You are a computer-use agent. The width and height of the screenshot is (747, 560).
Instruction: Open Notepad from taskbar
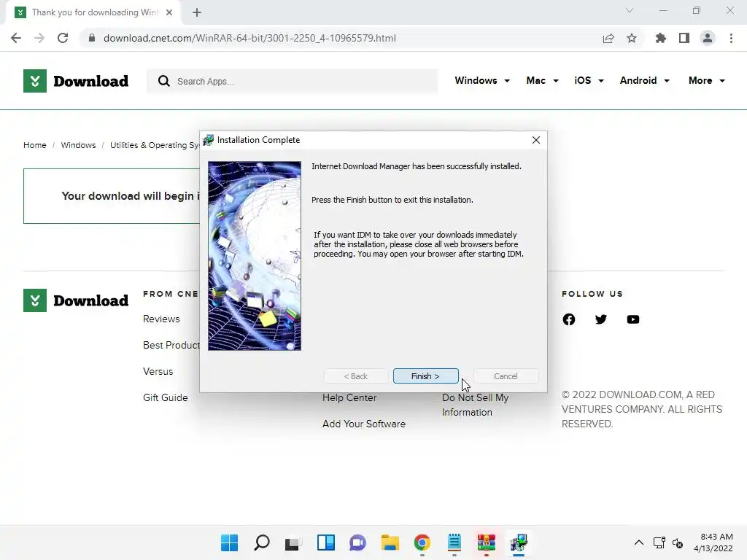454,542
